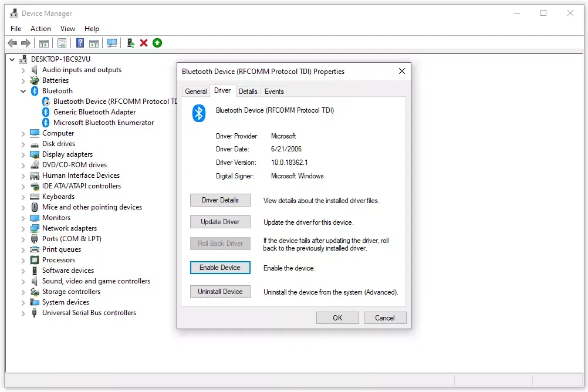
Task: Expand the Network adapters category
Action: 23,228
